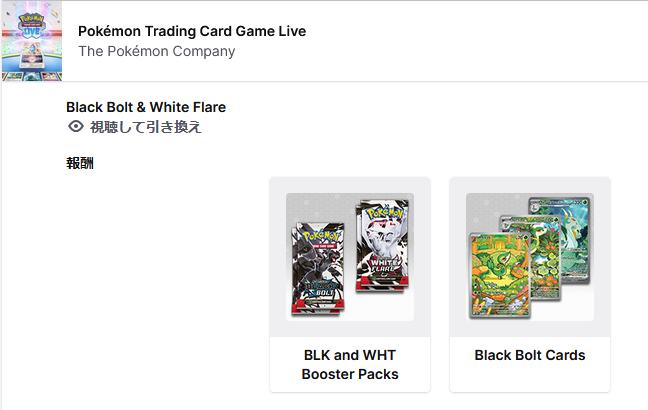The image size is (648, 410).
Task: Click the Pokémon logo on Black Bolt pack
Action: tap(320, 236)
